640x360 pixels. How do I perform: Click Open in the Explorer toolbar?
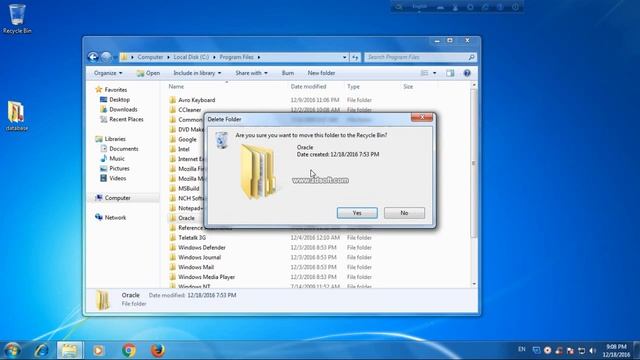[x=148, y=73]
